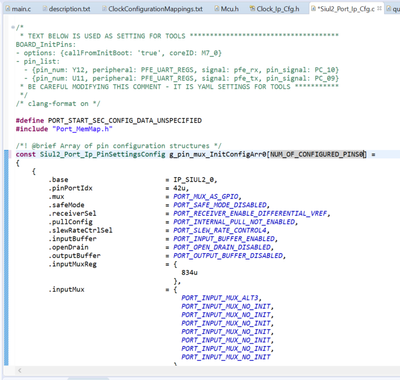The image size is (400, 380).
Task: Click PORT_START_SEC_CONFIG_DATA_UNSPECIFIED in the #define line
Action: pos(125,120)
